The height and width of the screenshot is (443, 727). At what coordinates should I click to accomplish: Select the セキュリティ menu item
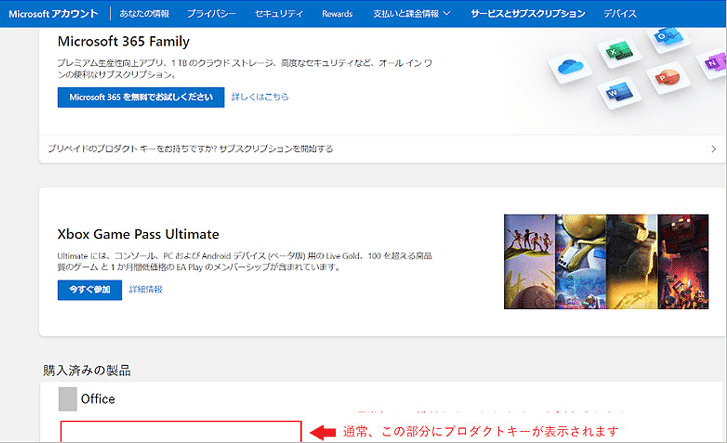coord(279,13)
